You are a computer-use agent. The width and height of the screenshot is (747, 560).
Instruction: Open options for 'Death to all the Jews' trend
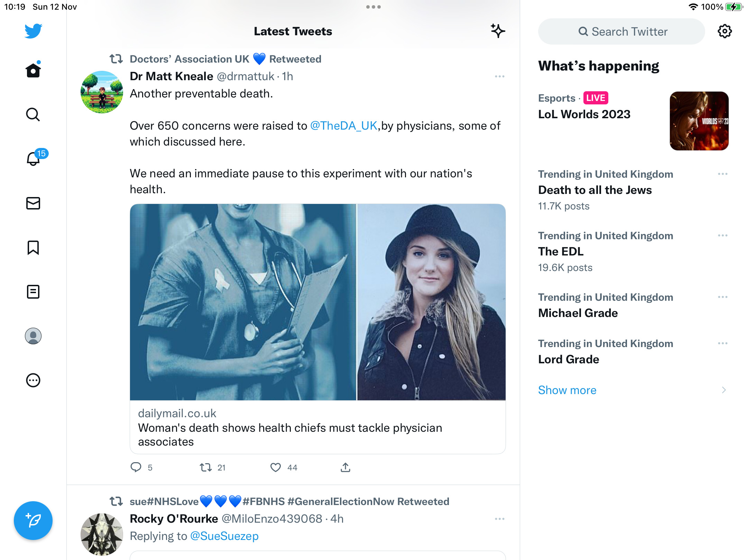(x=722, y=174)
